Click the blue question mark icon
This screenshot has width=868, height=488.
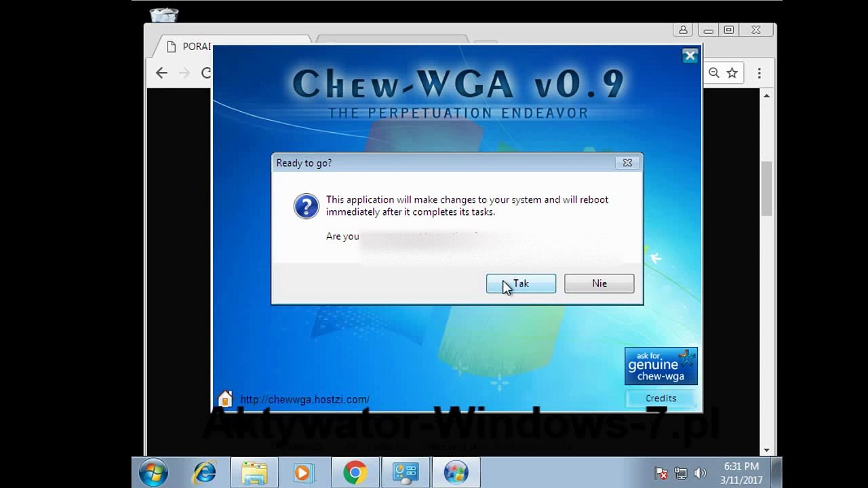pos(306,206)
